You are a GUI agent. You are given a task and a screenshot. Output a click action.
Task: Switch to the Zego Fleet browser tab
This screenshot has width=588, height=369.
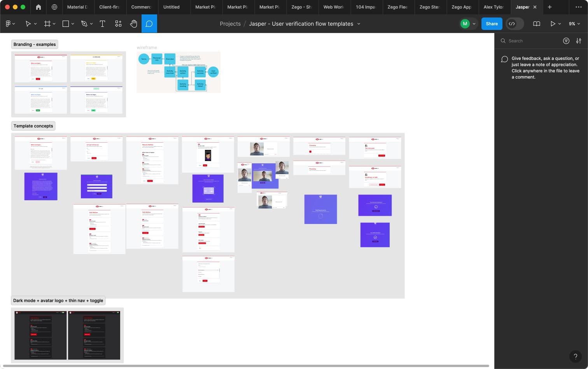(398, 7)
